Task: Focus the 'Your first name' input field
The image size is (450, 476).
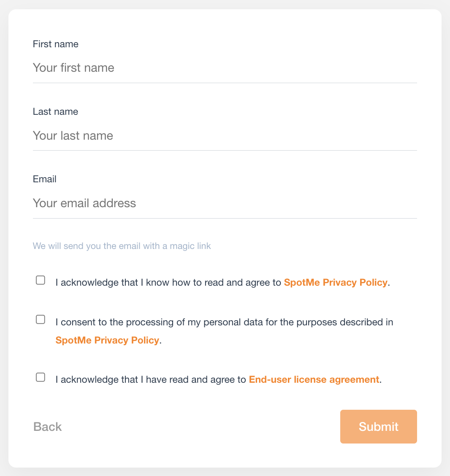Action: tap(225, 68)
